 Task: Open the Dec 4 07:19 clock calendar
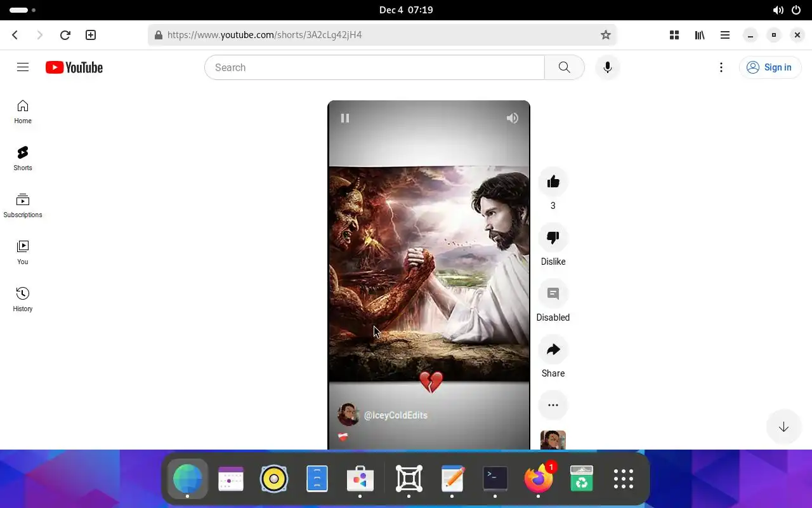[x=406, y=10]
